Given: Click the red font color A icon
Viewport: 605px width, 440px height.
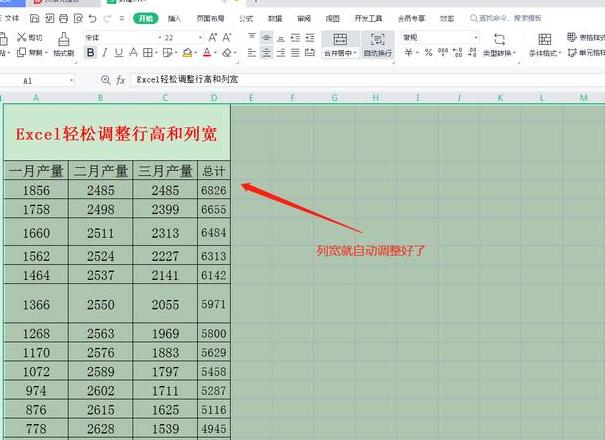Looking at the screenshot, I should (x=207, y=52).
